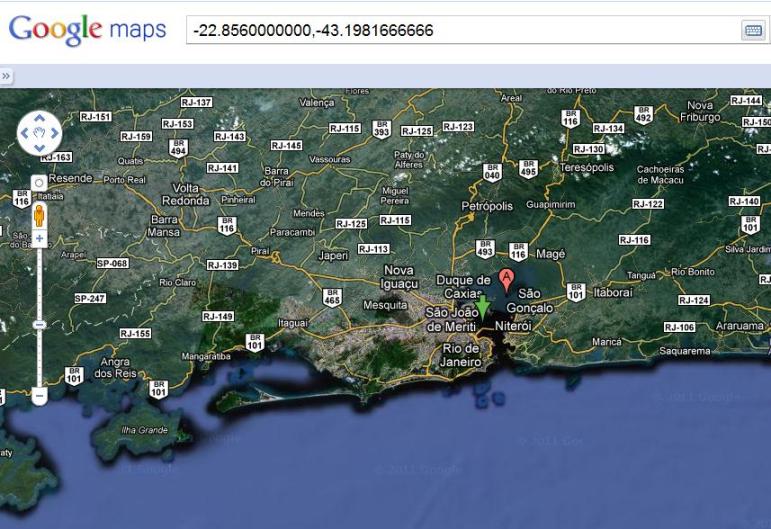Screen dimensions: 771x529
Task: Click the Nova Iguaçu city label
Action: (x=399, y=277)
